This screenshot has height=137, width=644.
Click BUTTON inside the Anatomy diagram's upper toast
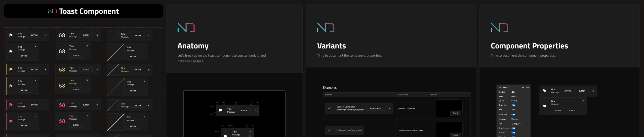pos(244,110)
